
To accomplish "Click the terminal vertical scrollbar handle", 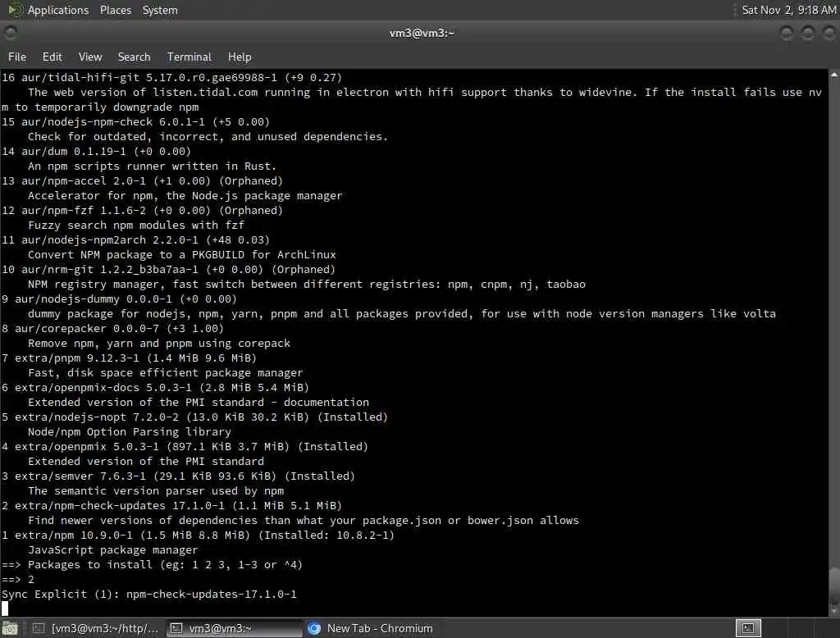I will point(834,586).
